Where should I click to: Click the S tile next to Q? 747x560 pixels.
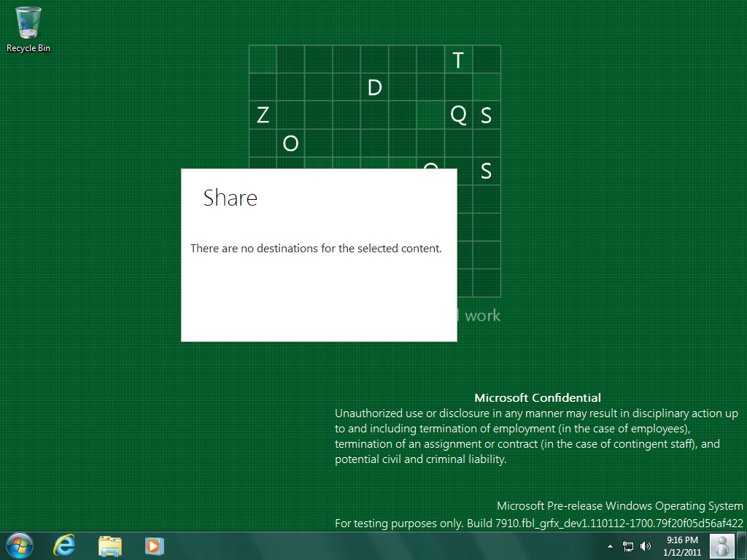pos(487,115)
